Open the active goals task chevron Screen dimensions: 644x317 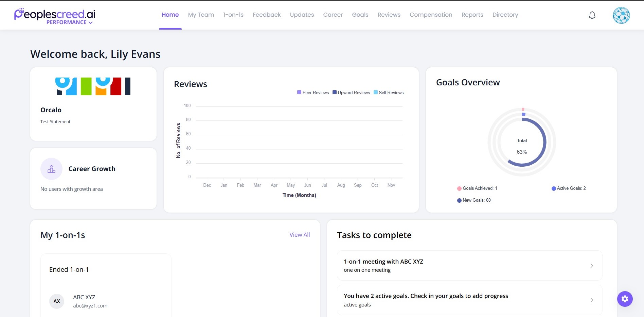(x=591, y=300)
